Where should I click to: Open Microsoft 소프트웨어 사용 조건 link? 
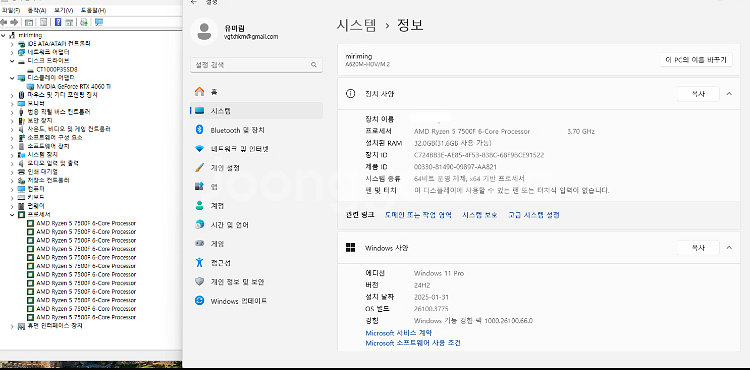[x=413, y=343]
